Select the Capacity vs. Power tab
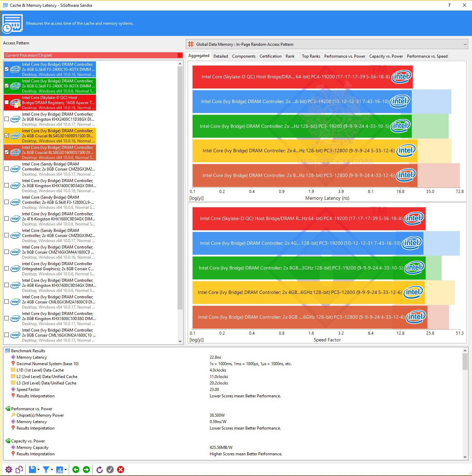472x476 pixels. tap(386, 56)
